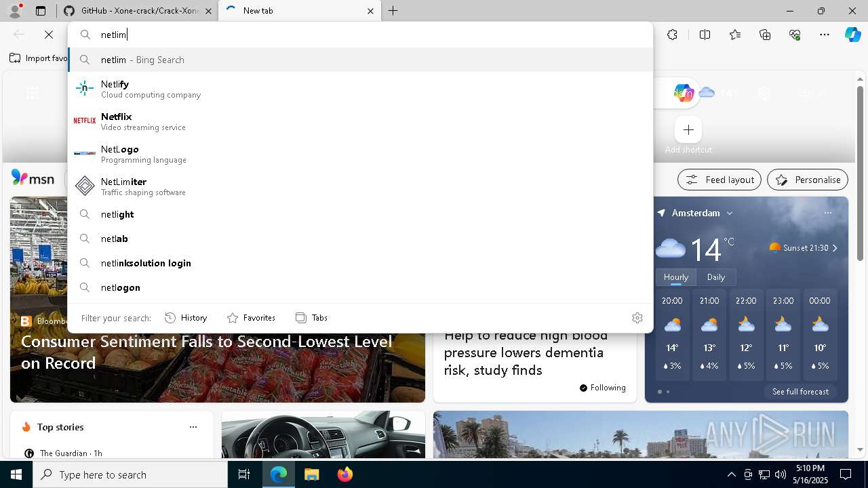
Task: Expand the Amsterdam location dropdown
Action: coord(730,213)
